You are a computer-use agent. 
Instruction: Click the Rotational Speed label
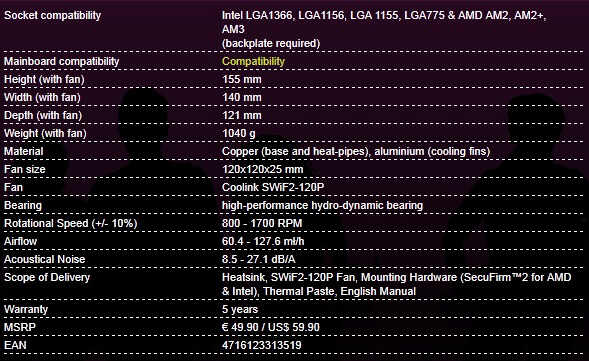pos(71,224)
